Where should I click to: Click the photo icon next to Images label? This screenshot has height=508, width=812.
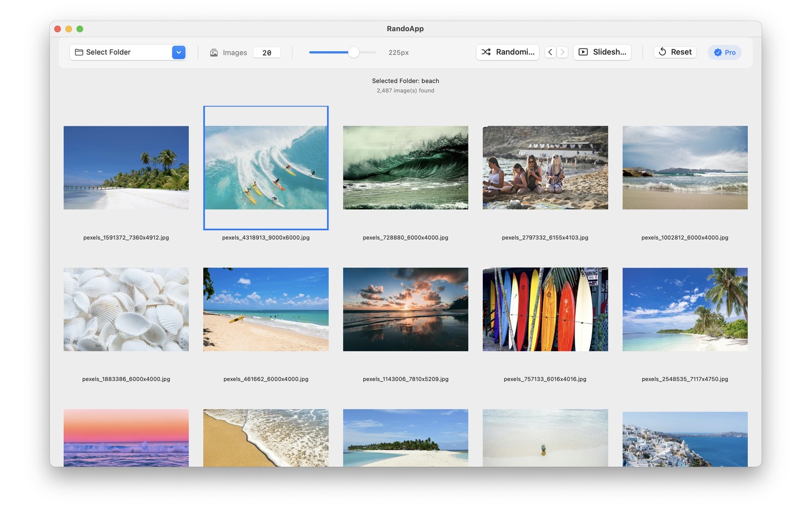pos(214,52)
